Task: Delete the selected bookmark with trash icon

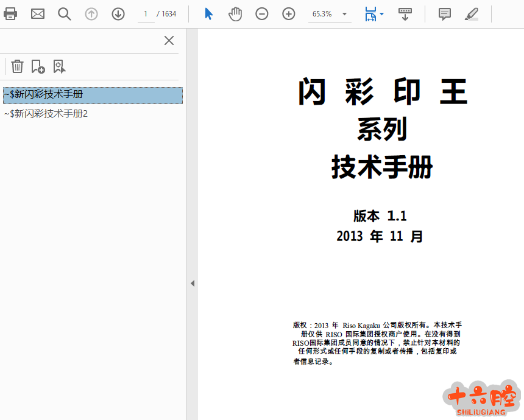Action: tap(18, 66)
